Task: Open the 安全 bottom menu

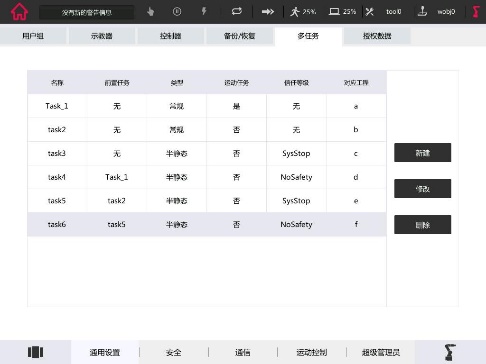Action: 174,352
